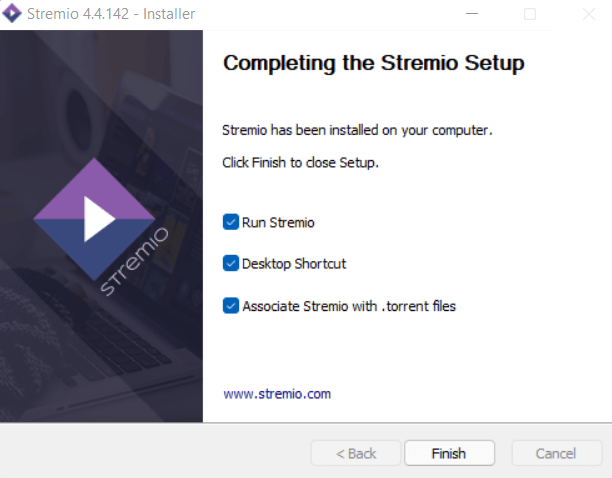
Task: Click the "Run Stremio" label text
Action: pyautogui.click(x=278, y=222)
